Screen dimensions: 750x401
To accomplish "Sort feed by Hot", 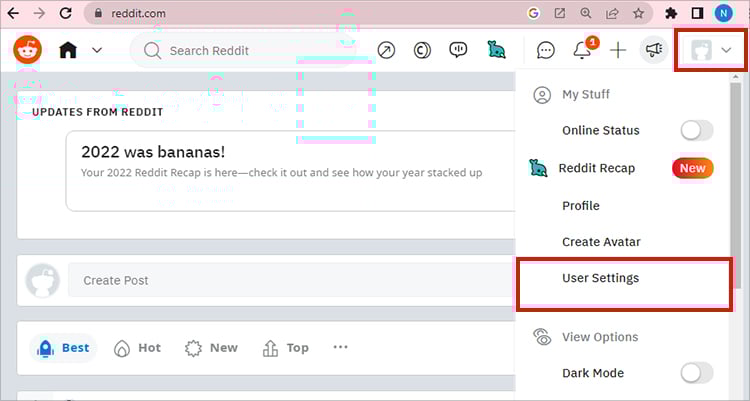I will pos(138,348).
